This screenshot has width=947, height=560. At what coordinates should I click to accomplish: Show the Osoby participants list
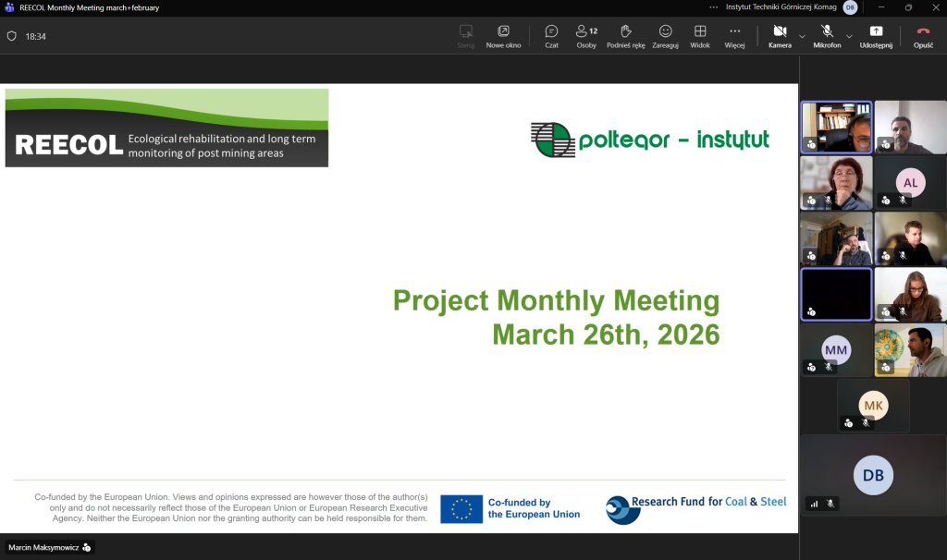click(x=586, y=36)
